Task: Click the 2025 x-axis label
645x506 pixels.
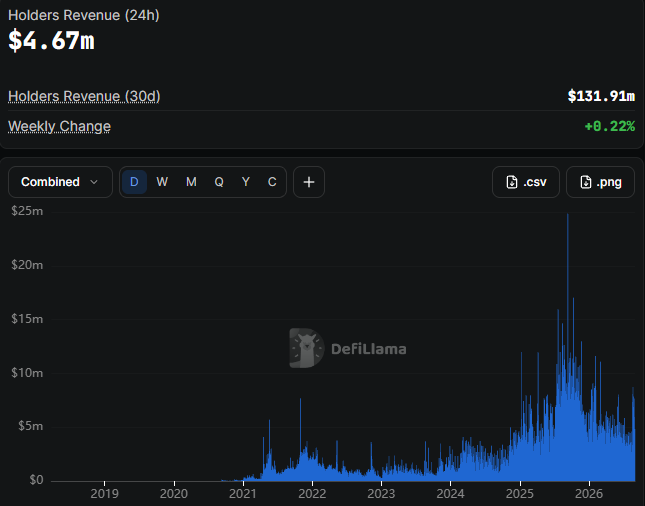Action: [520, 494]
